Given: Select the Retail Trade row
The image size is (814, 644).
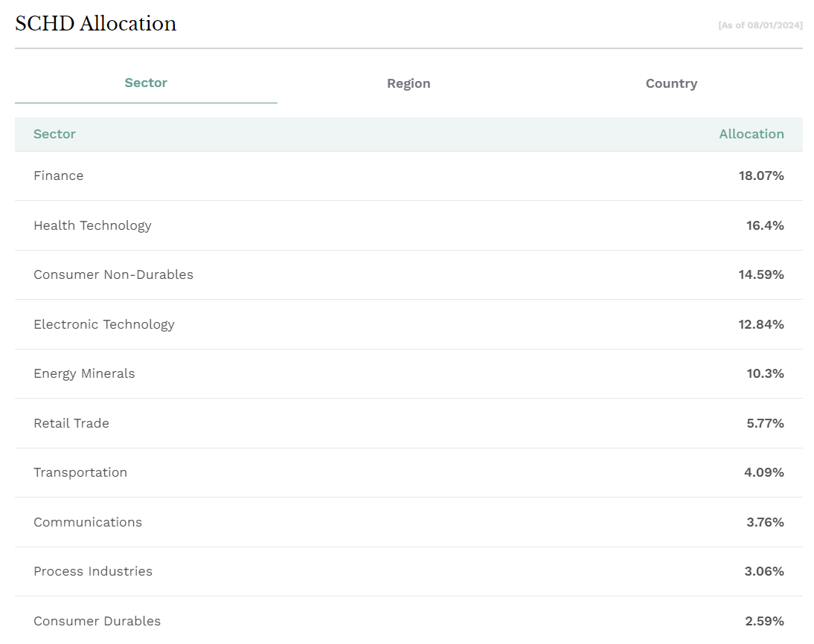Looking at the screenshot, I should (x=408, y=423).
